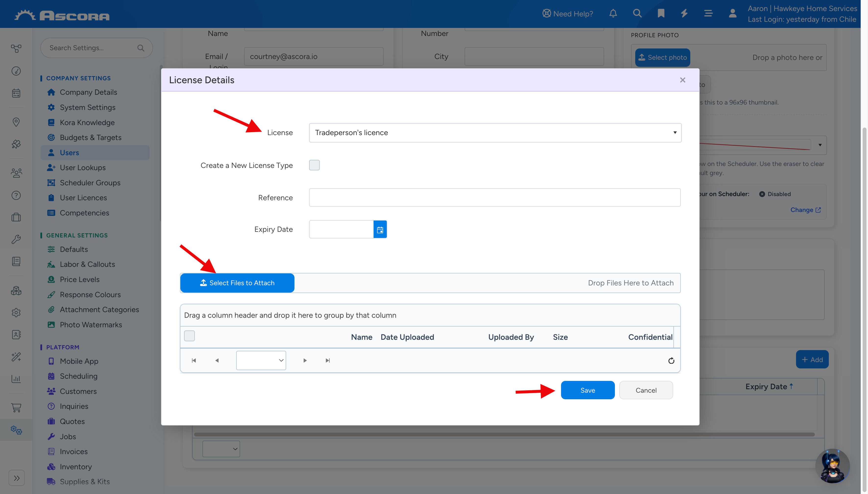Focus the Search Settings box
The height and width of the screenshot is (494, 868).
click(96, 48)
